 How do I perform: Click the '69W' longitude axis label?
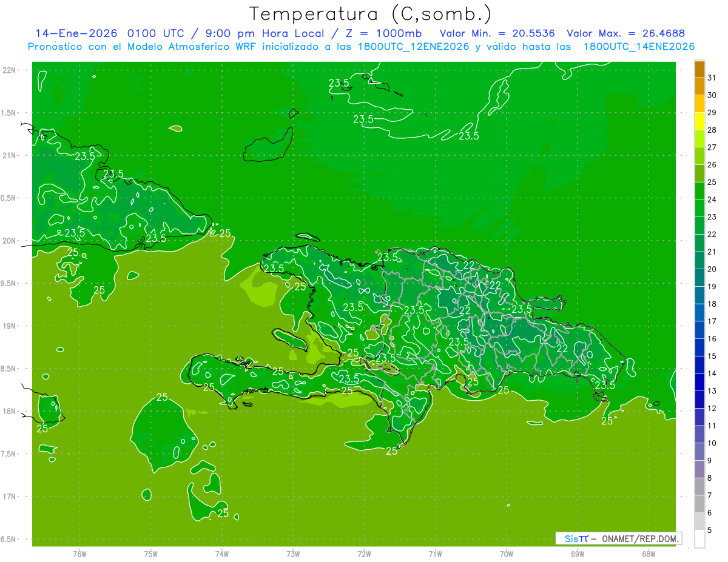(x=578, y=554)
